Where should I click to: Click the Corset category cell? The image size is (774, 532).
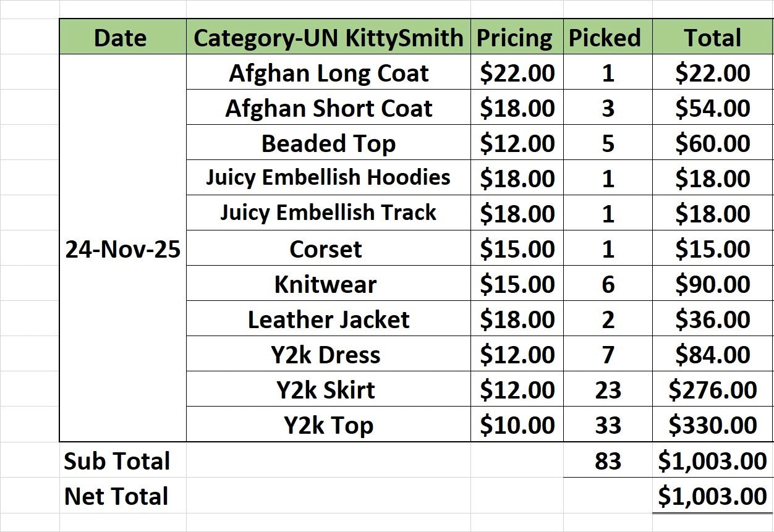click(328, 248)
